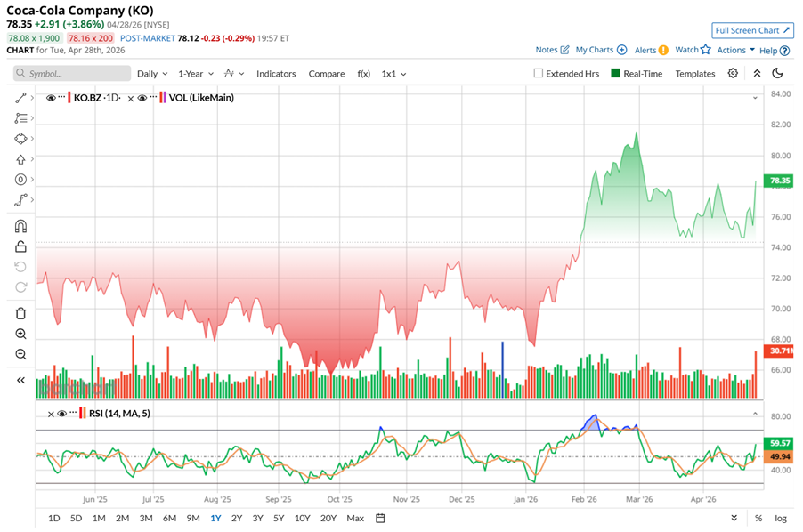Select the 3M time range
The height and width of the screenshot is (532, 803).
146,518
